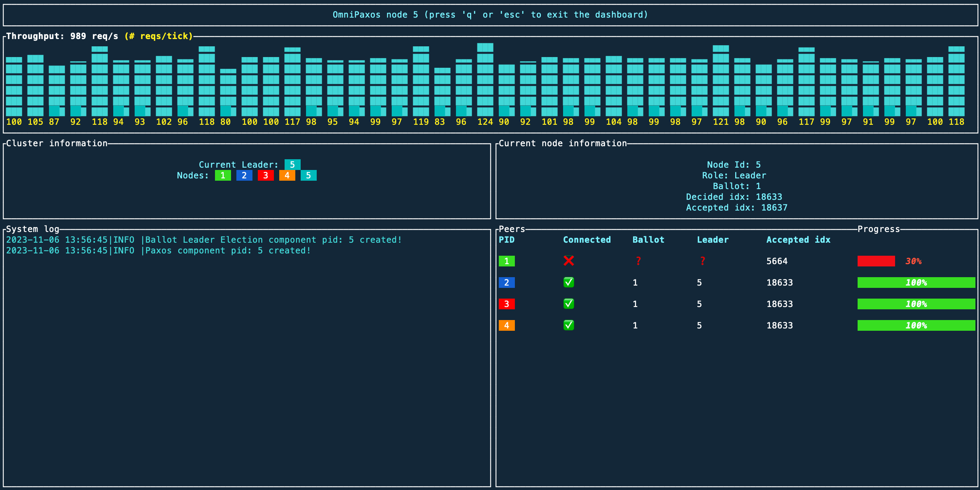Click the green connected checkmark for peer 4

[569, 325]
